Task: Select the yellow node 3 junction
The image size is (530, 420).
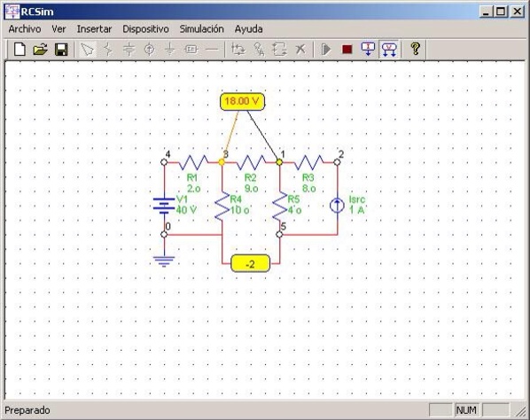Action: (222, 162)
